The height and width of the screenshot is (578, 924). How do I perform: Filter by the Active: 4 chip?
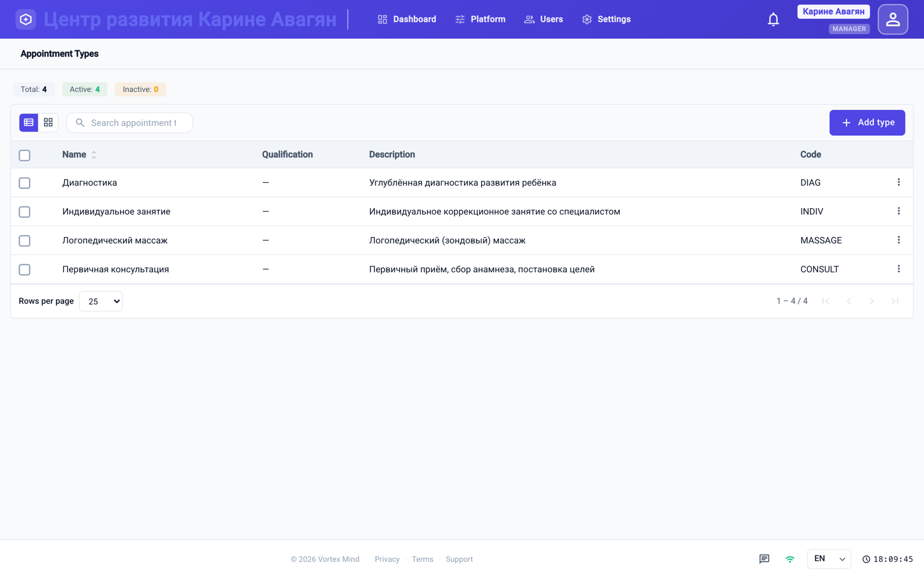coord(84,89)
